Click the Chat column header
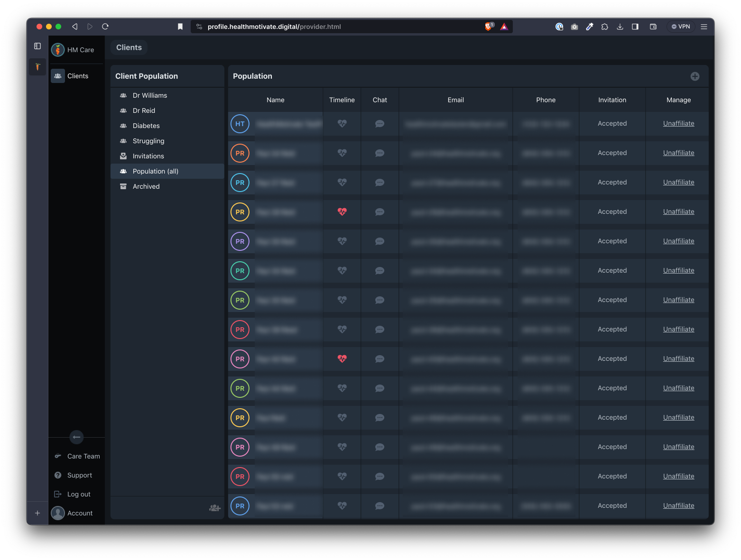The image size is (741, 560). 380,100
